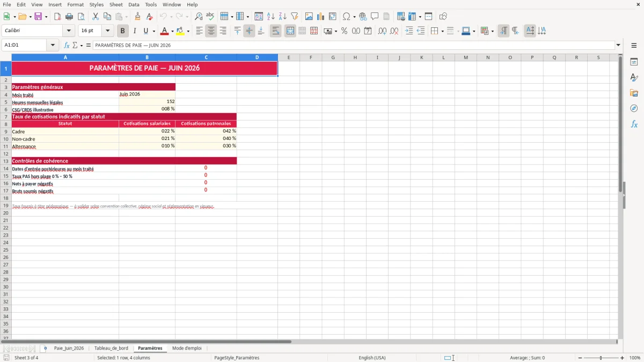Export directly as PDF
The height and width of the screenshot is (362, 644).
pyautogui.click(x=57, y=17)
